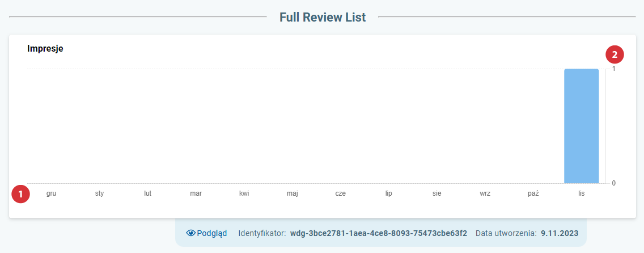Click the sty month axis label

point(99,193)
